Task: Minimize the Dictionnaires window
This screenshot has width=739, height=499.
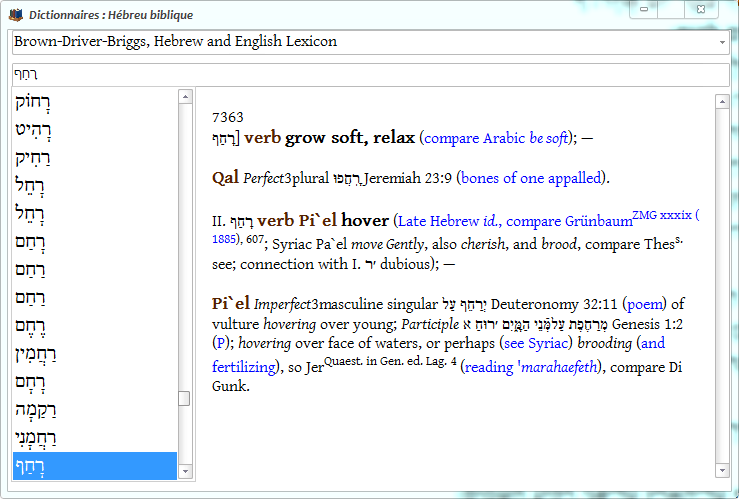Action: (x=644, y=9)
